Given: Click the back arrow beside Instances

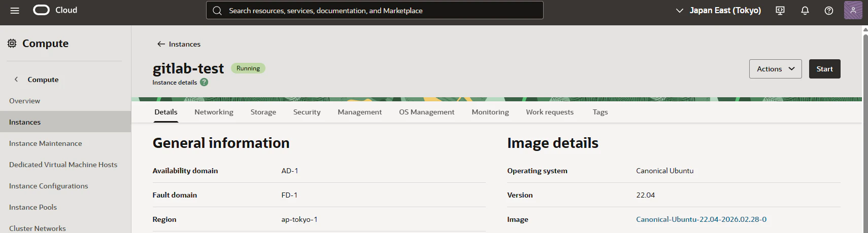Looking at the screenshot, I should tap(161, 44).
